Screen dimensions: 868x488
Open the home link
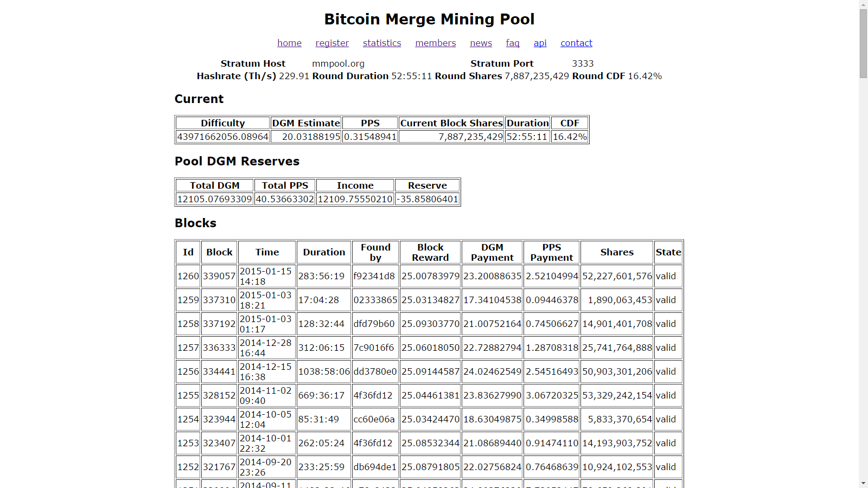(289, 43)
